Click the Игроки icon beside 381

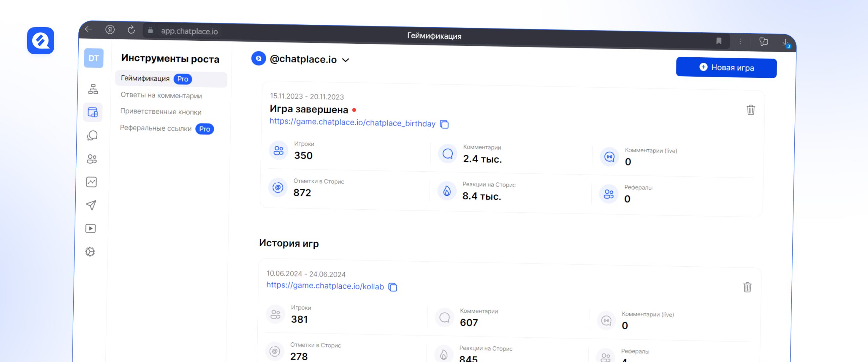(x=275, y=314)
